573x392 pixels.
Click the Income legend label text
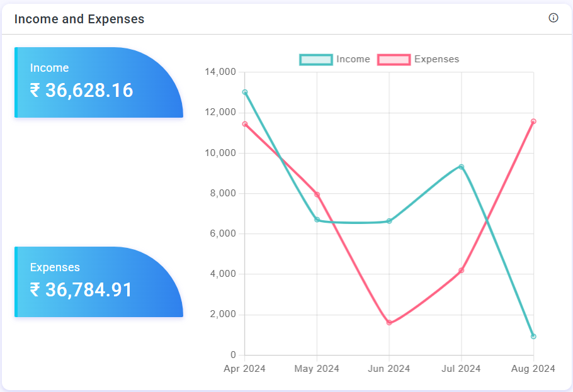coord(353,59)
